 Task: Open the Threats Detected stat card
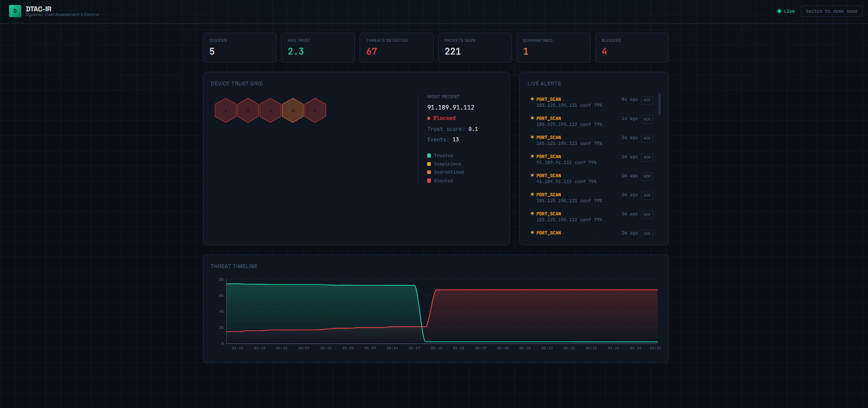click(396, 48)
